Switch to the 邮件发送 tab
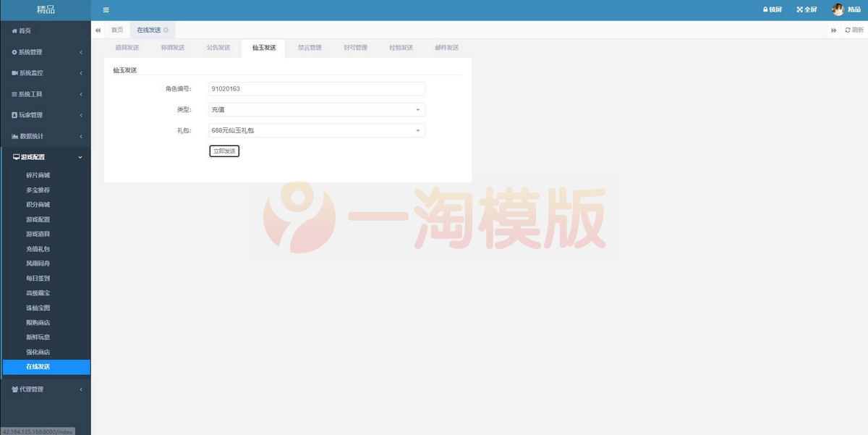 pyautogui.click(x=446, y=46)
